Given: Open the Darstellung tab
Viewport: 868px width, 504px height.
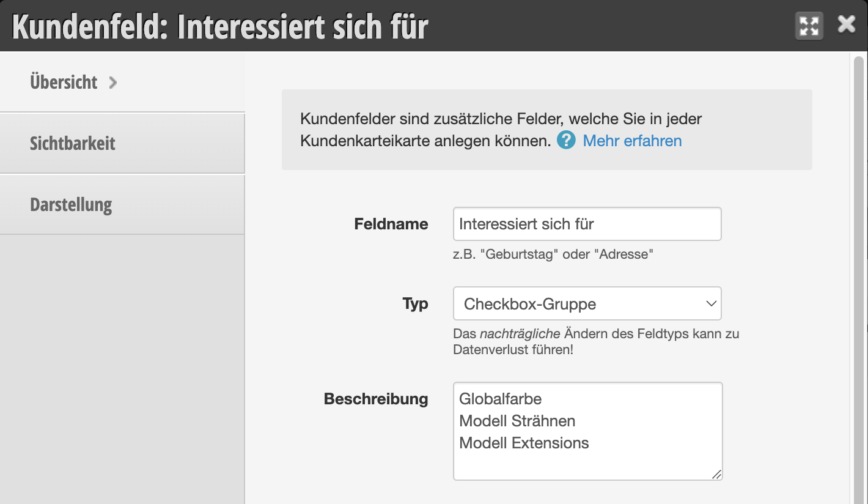Looking at the screenshot, I should tap(122, 204).
